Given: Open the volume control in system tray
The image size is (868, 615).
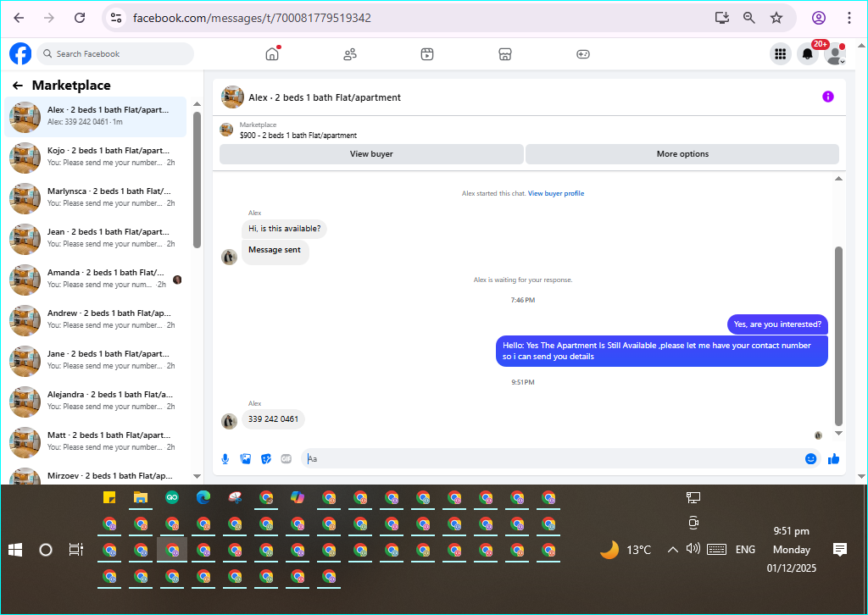Looking at the screenshot, I should (693, 549).
